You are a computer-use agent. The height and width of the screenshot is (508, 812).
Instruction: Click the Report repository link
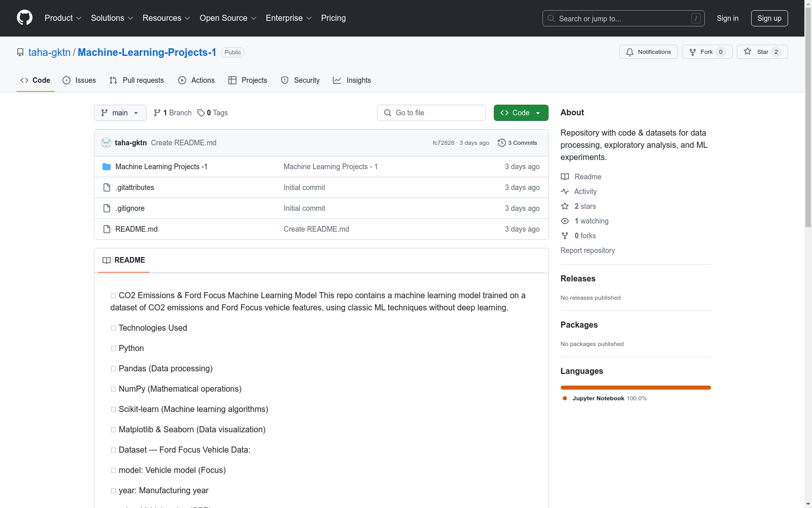click(x=588, y=250)
